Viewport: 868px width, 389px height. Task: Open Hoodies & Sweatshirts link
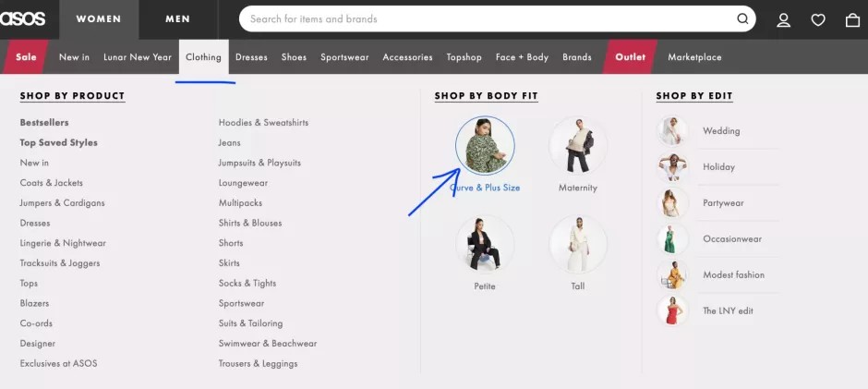point(263,123)
